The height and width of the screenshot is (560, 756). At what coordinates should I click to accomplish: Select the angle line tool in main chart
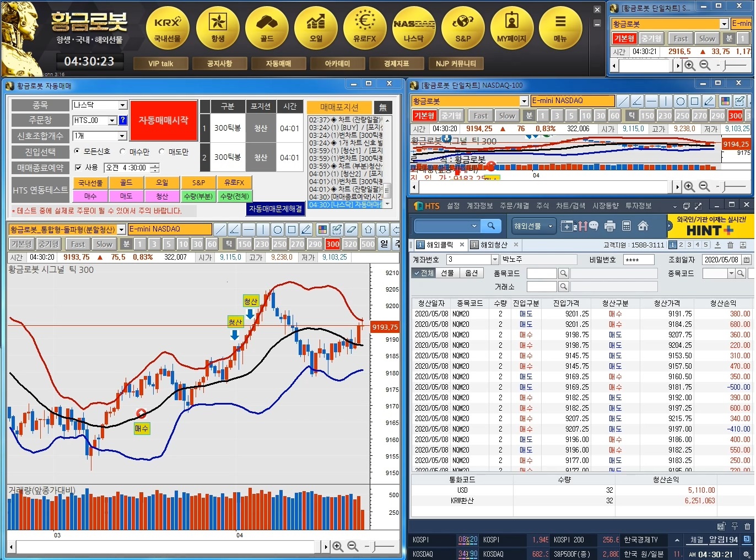(235, 229)
